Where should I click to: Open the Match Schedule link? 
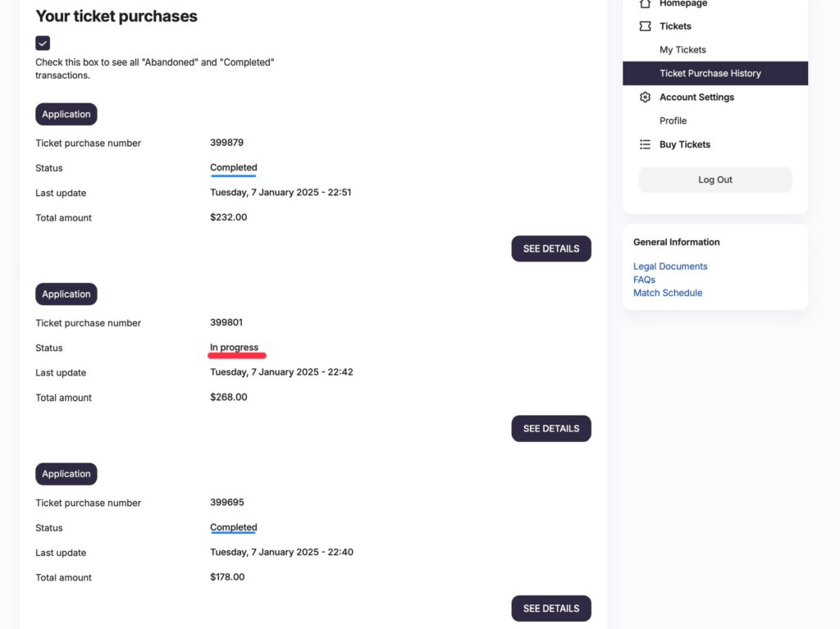668,293
